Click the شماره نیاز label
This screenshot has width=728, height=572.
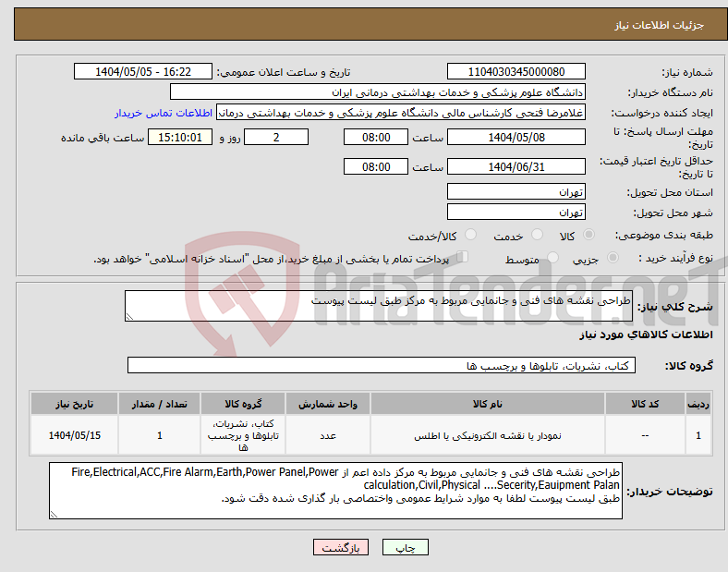687,72
